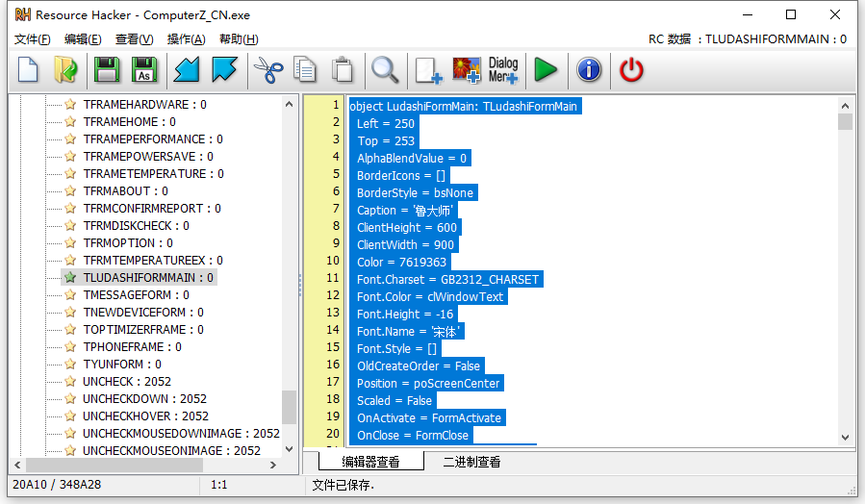Click line number 1 in gutter
The image size is (865, 504).
(x=335, y=104)
